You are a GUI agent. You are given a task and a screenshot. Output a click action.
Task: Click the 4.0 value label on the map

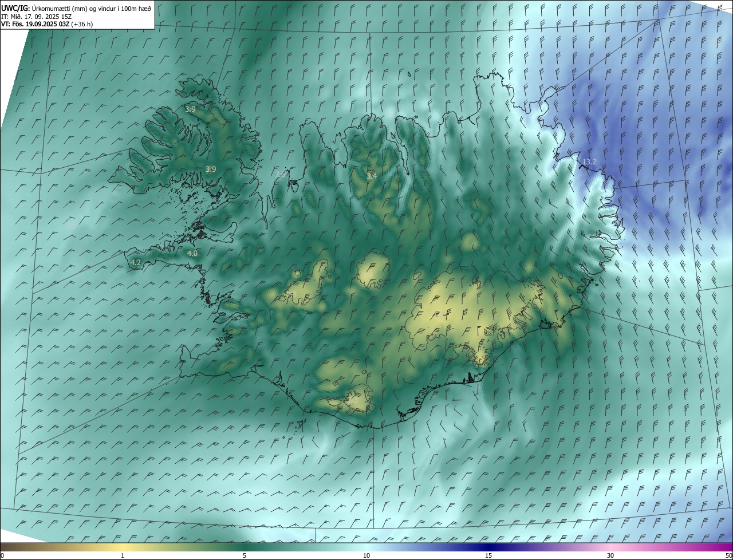192,253
